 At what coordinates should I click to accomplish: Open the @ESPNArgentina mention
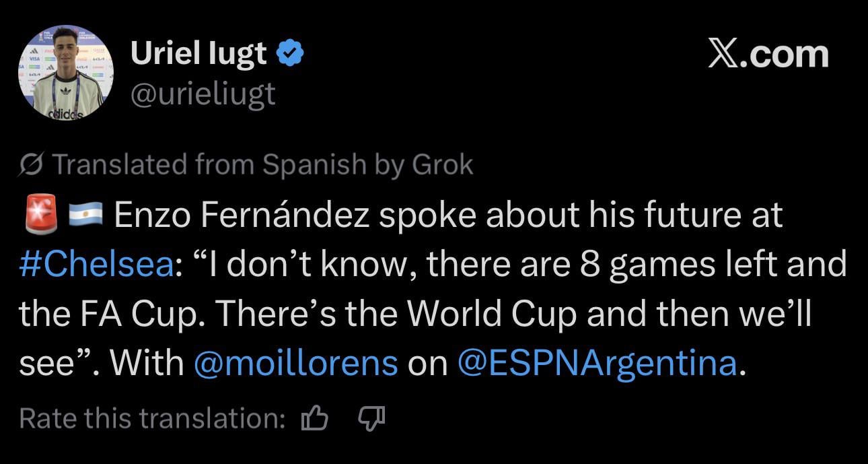[598, 363]
